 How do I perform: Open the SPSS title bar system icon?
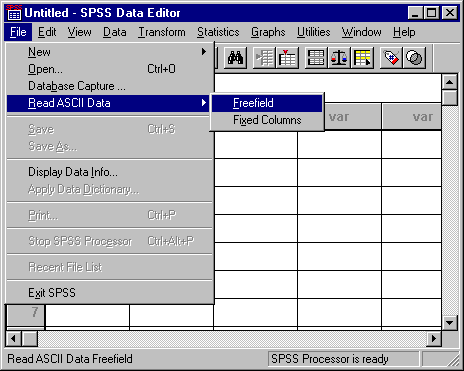[14, 13]
